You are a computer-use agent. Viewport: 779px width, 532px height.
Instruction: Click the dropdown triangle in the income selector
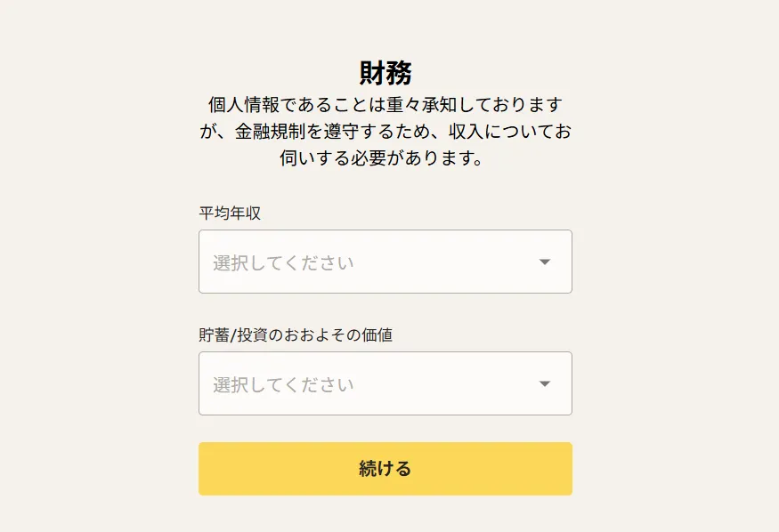pos(544,262)
